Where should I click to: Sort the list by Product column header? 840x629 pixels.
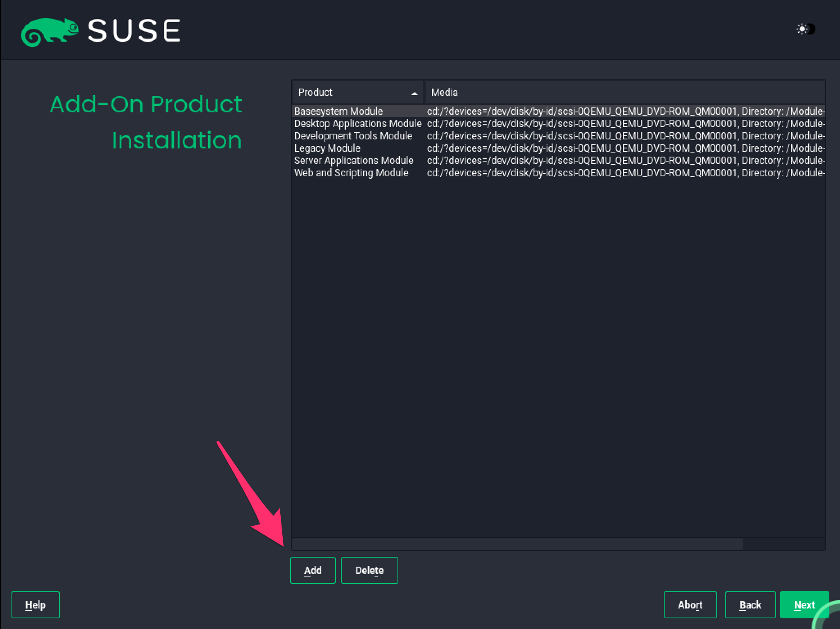tap(358, 92)
